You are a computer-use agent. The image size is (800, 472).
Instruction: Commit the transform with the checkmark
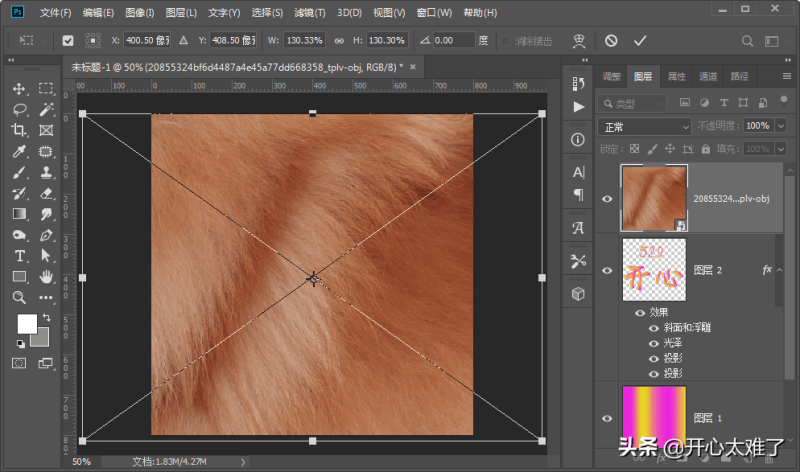click(640, 40)
